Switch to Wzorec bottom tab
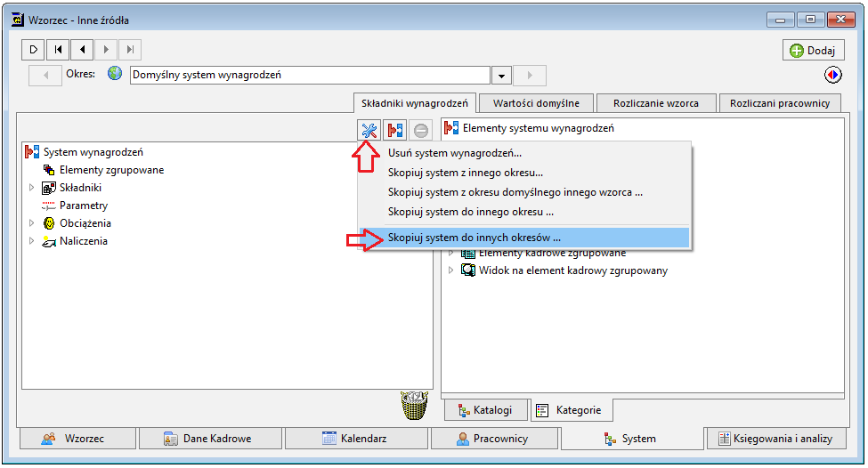Viewport: 868px width, 468px height. (x=77, y=439)
